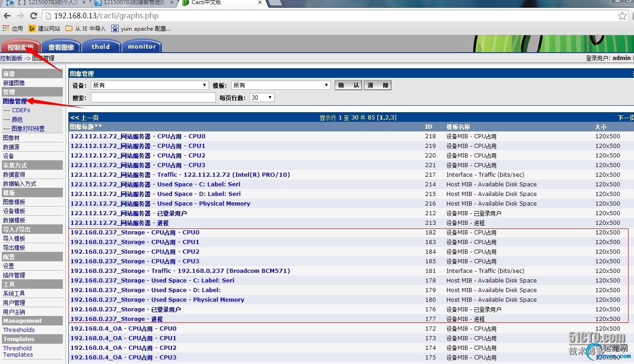
Task: Open graph 192.168.0.237_Storage Traffic (Broadcom BCM571)
Action: (180, 271)
